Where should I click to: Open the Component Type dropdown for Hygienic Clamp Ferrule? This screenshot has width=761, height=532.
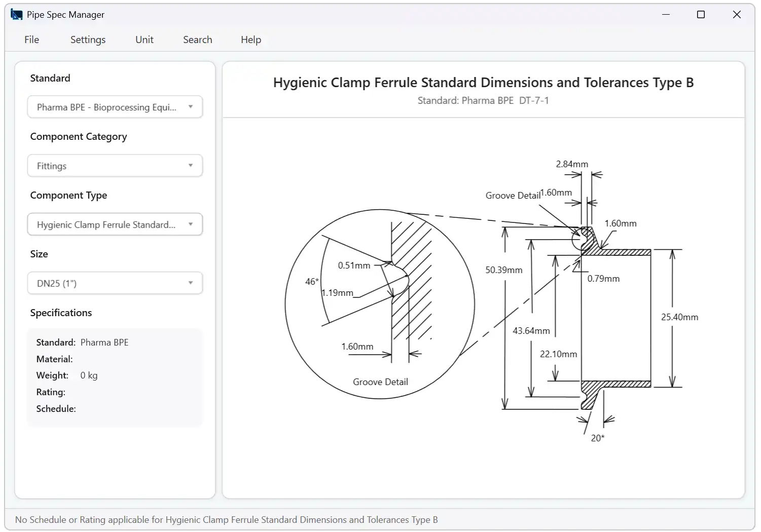(x=115, y=224)
